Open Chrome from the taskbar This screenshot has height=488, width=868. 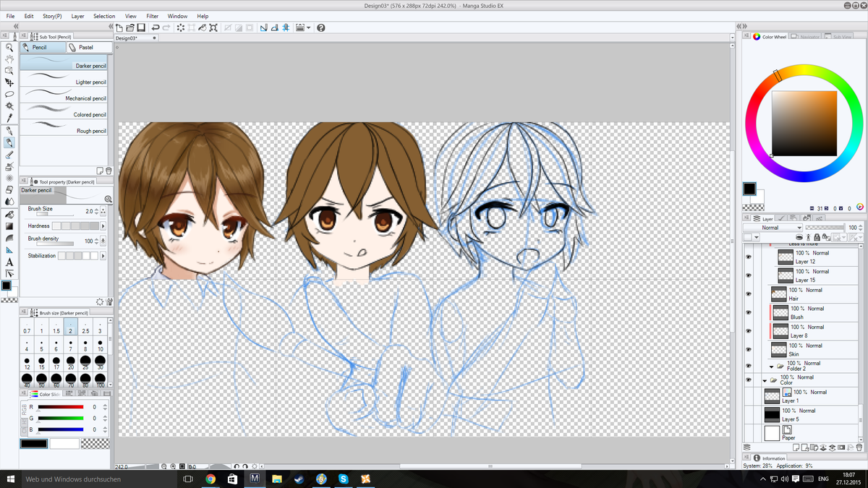(x=210, y=479)
